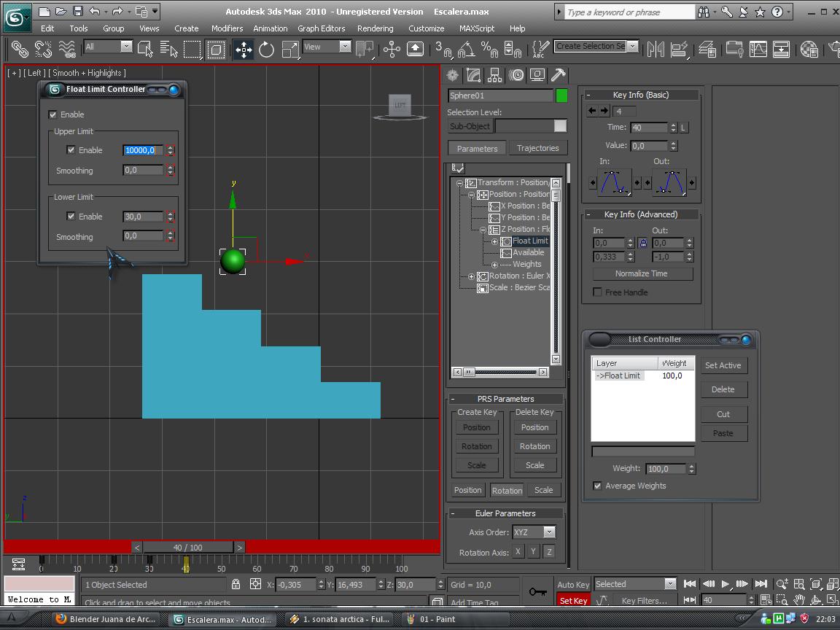Viewport: 840px width, 630px height.
Task: Check the Free Handle checkbox
Action: tap(597, 292)
